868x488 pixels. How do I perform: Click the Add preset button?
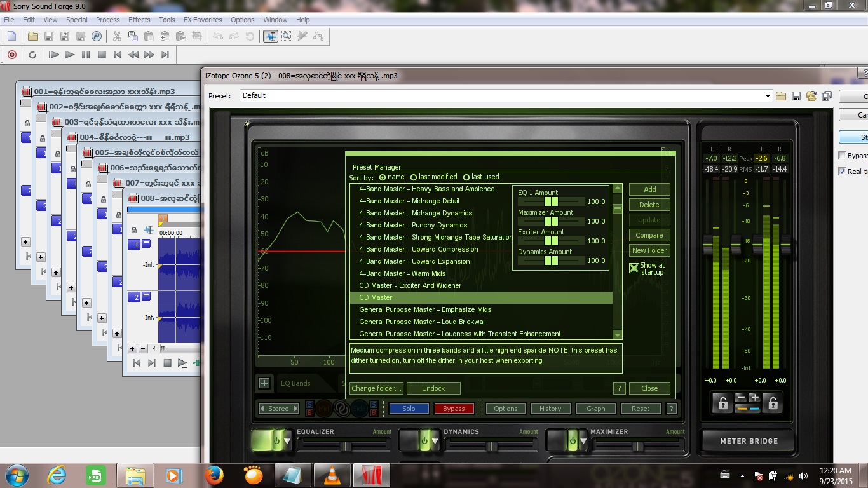[x=649, y=189]
